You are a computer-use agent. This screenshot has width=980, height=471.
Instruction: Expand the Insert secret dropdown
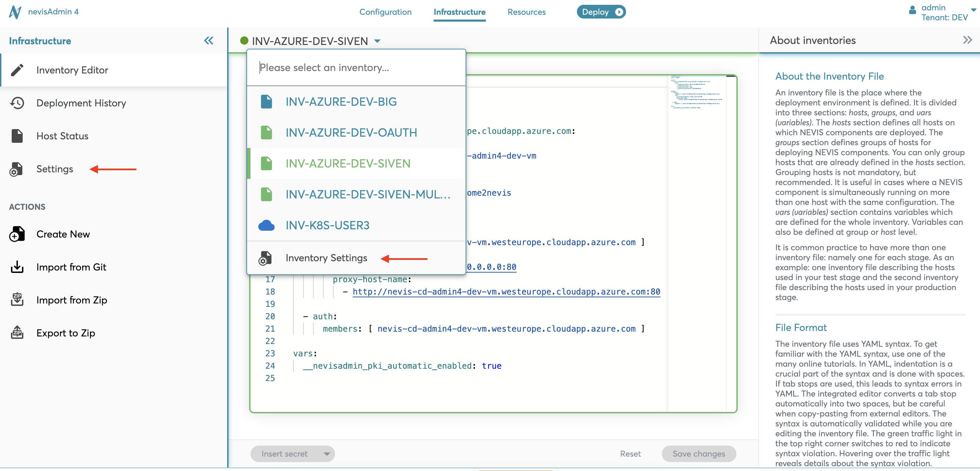[326, 454]
